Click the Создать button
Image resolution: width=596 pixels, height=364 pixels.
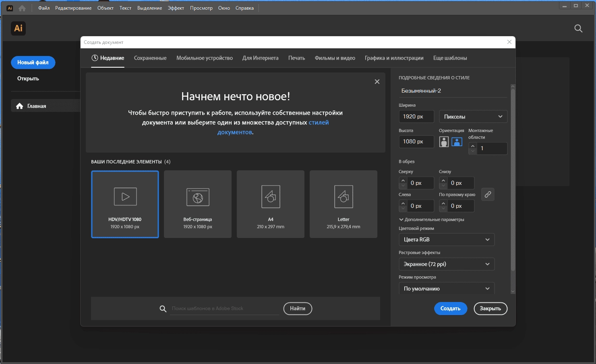pos(451,308)
